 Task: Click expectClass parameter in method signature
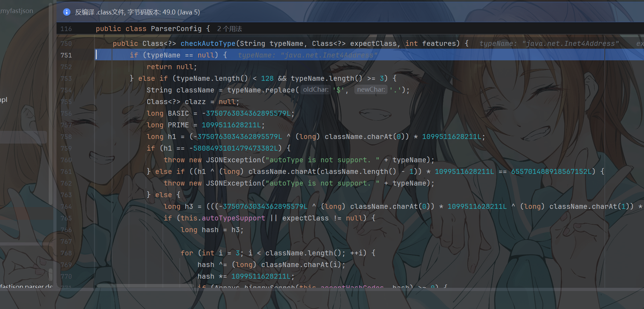373,44
